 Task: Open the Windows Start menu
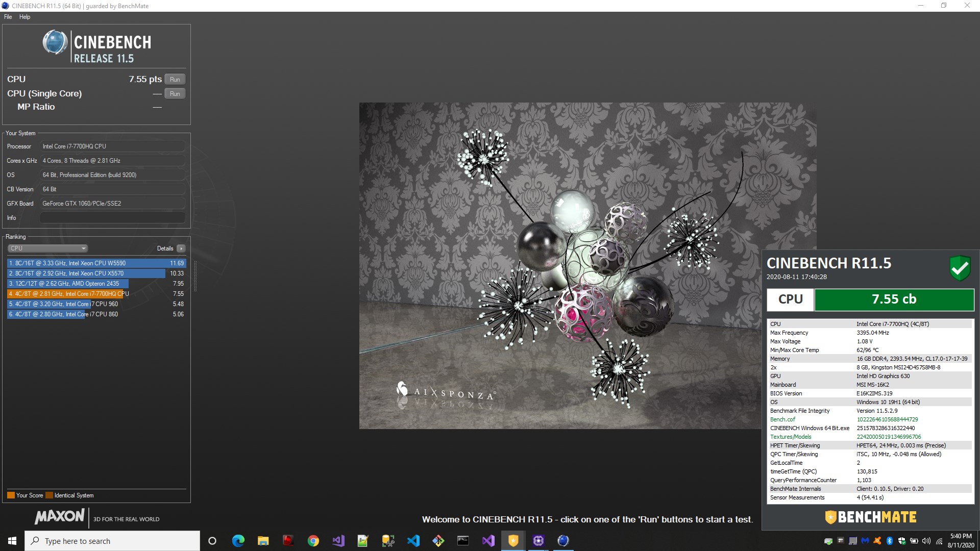point(12,541)
